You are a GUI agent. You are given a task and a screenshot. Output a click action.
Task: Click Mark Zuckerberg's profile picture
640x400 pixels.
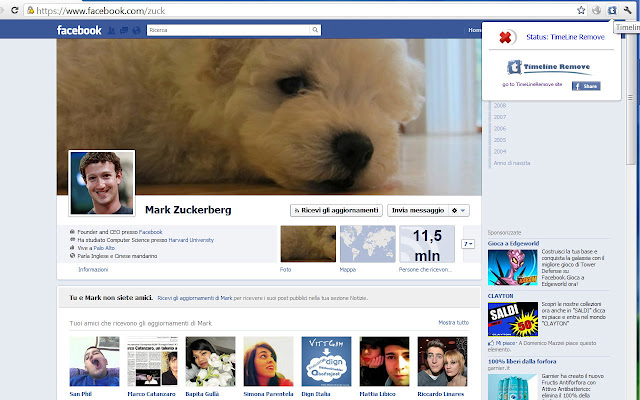pyautogui.click(x=102, y=183)
